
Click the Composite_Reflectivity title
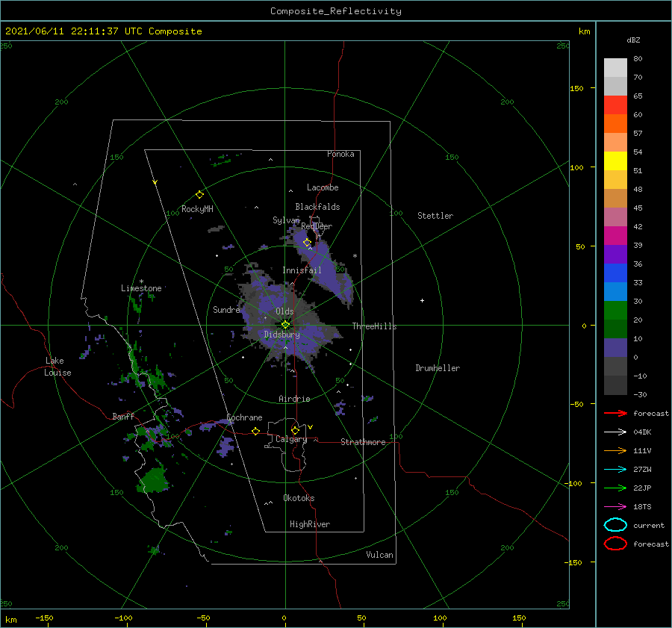(336, 11)
